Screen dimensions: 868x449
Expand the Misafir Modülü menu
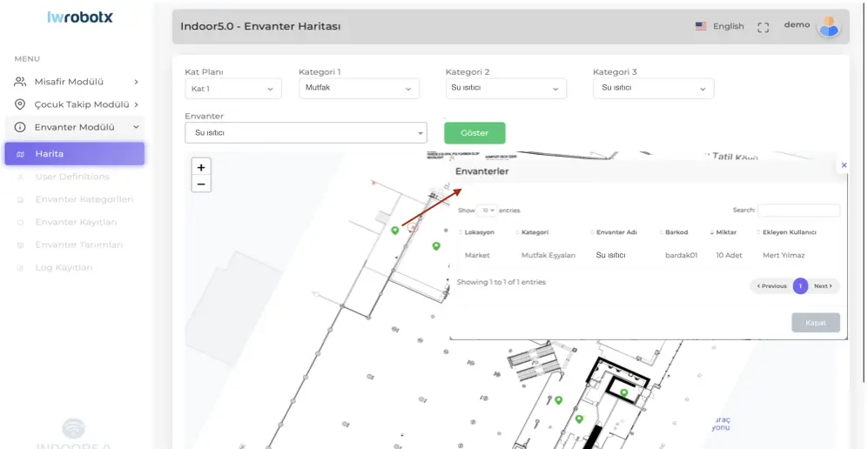coord(77,82)
